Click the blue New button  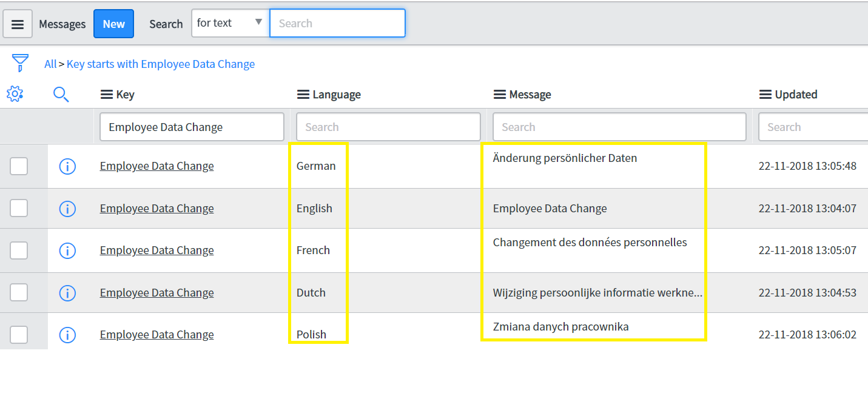[x=113, y=24]
